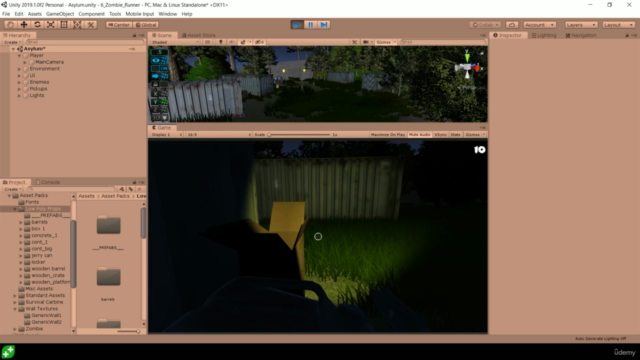Expand the Enemies object in Hierarchy
The width and height of the screenshot is (640, 360).
(x=19, y=82)
